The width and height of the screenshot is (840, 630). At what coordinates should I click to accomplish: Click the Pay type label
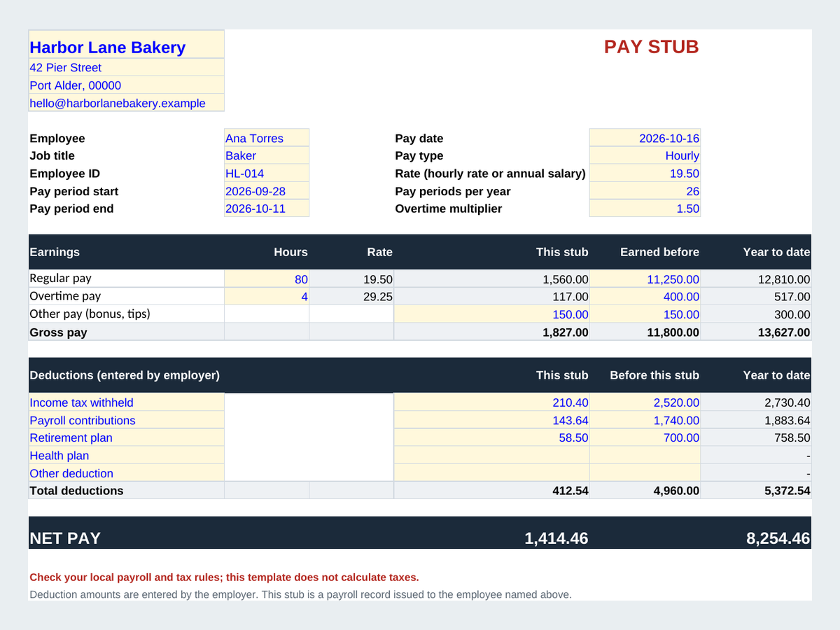[x=419, y=156]
